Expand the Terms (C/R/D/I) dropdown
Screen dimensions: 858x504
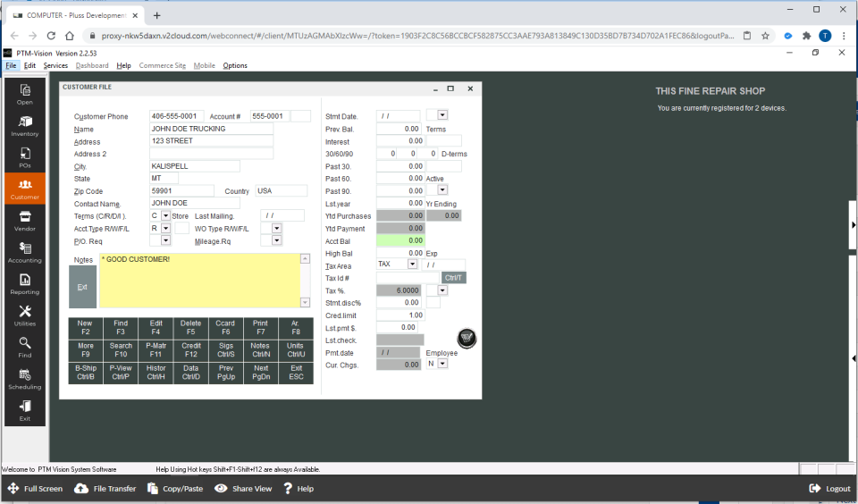pos(165,215)
